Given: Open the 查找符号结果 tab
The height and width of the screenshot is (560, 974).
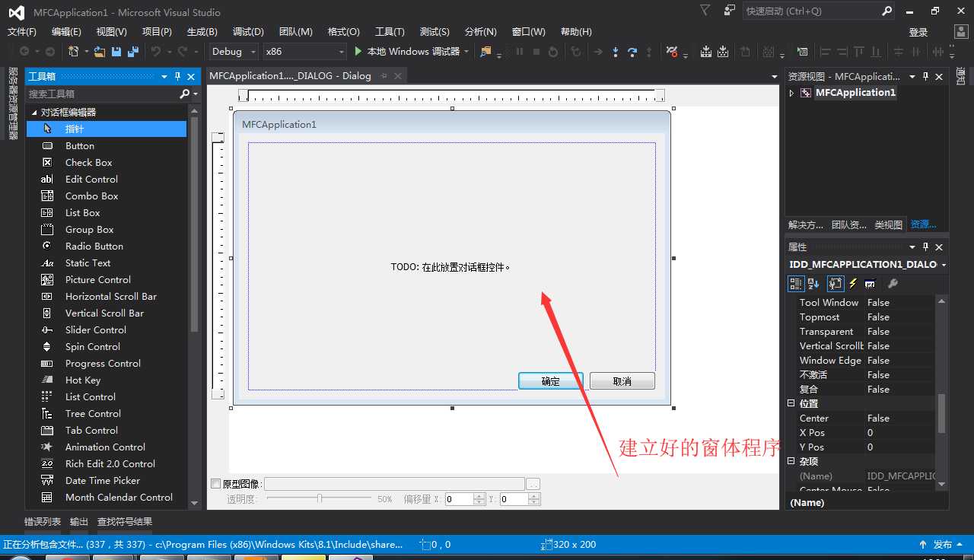Looking at the screenshot, I should tap(125, 522).
